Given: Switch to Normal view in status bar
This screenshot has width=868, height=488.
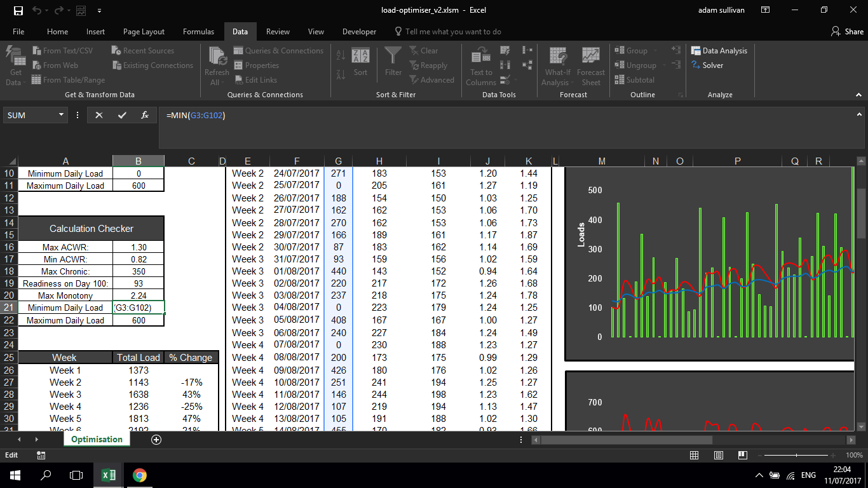Looking at the screenshot, I should [695, 456].
